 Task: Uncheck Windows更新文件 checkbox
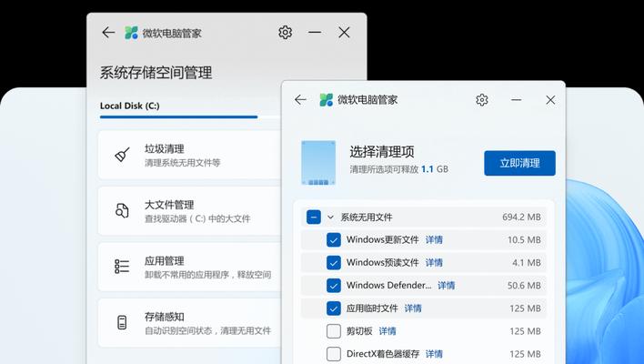[x=334, y=240]
